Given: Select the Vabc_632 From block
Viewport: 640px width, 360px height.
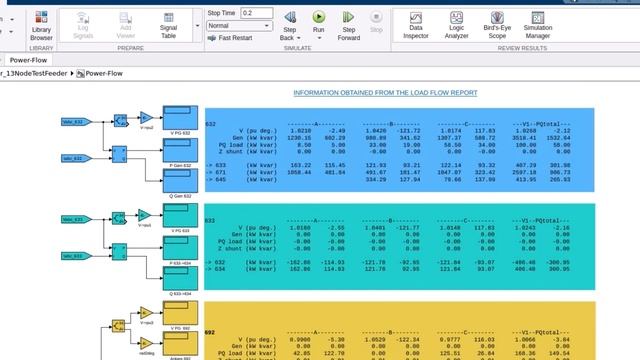Looking at the screenshot, I should pos(76,122).
